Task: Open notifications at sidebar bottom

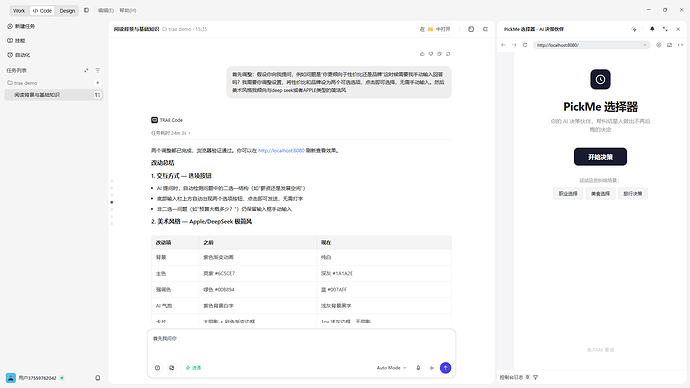Action: pos(98,378)
